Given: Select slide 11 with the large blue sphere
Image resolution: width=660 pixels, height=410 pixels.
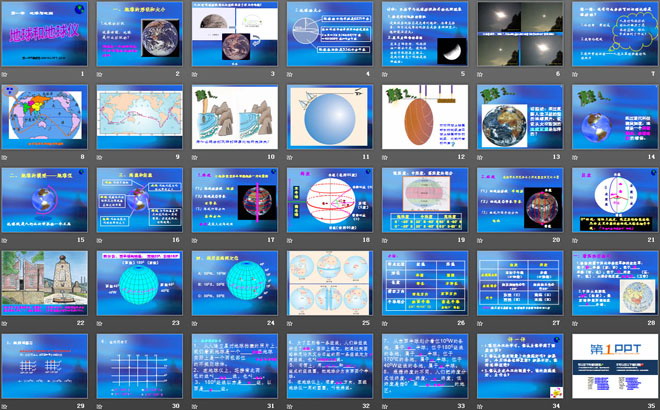Looking at the screenshot, I should point(330,117).
